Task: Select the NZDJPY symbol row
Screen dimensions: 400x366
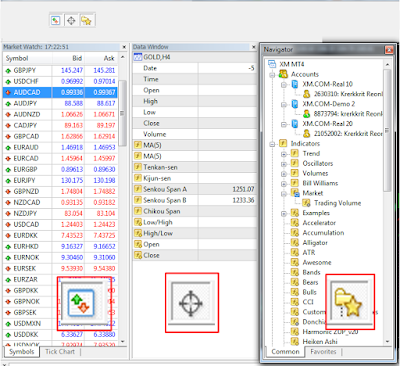Action: (x=60, y=213)
